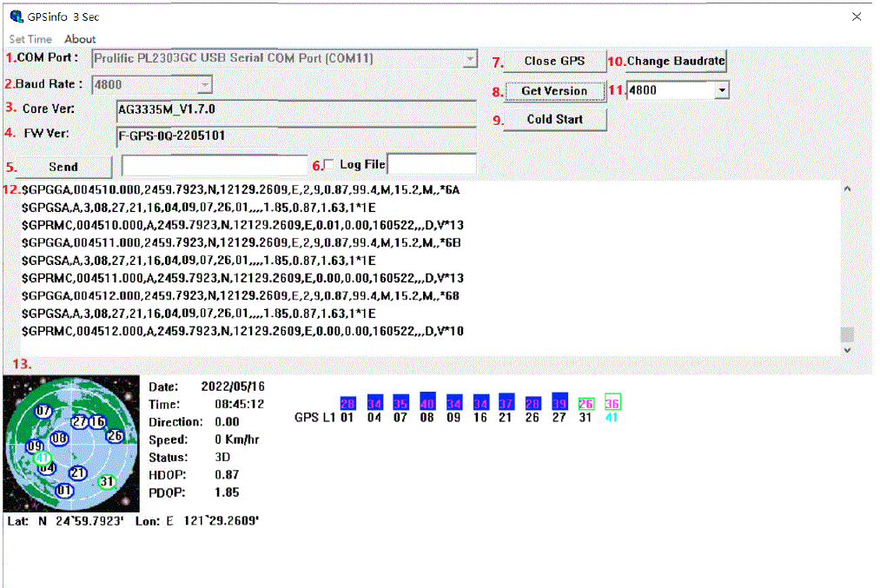The width and height of the screenshot is (880, 588).
Task: Click the latitude value 24`59.7923'
Action: pyautogui.click(x=89, y=521)
